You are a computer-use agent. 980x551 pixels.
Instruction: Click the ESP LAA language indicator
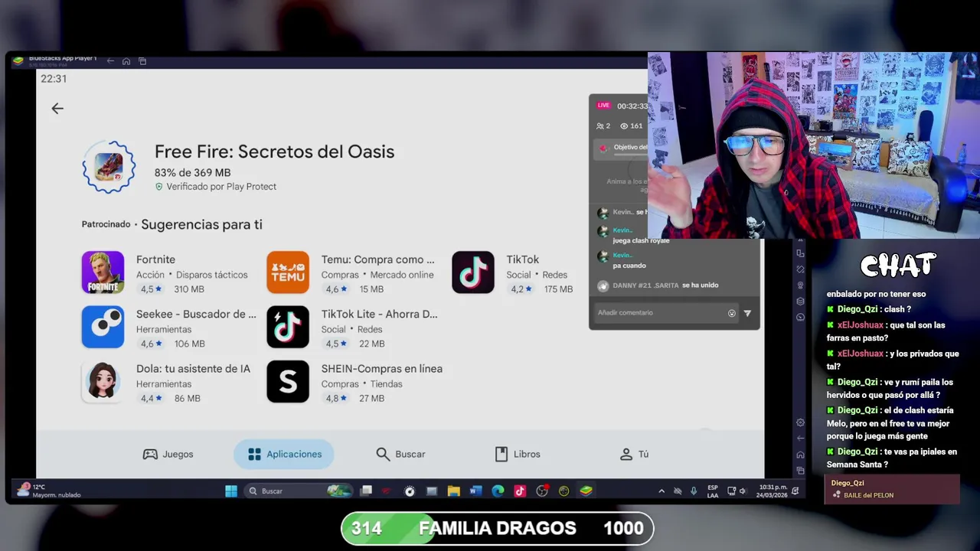(713, 491)
